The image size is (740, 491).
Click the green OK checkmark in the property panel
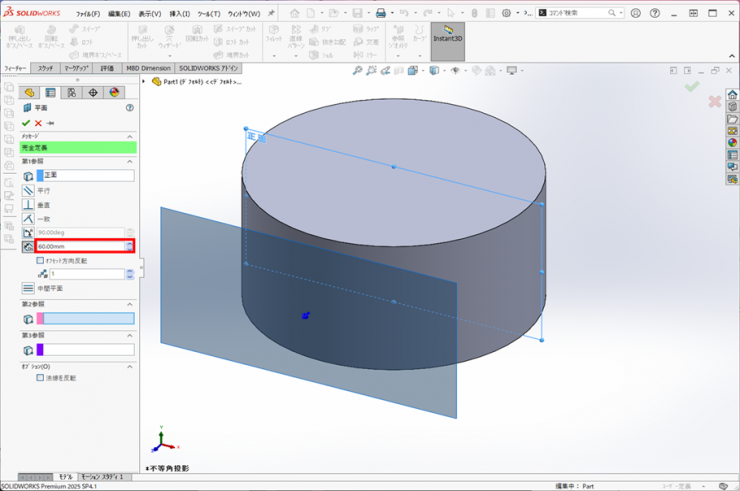(x=26, y=123)
